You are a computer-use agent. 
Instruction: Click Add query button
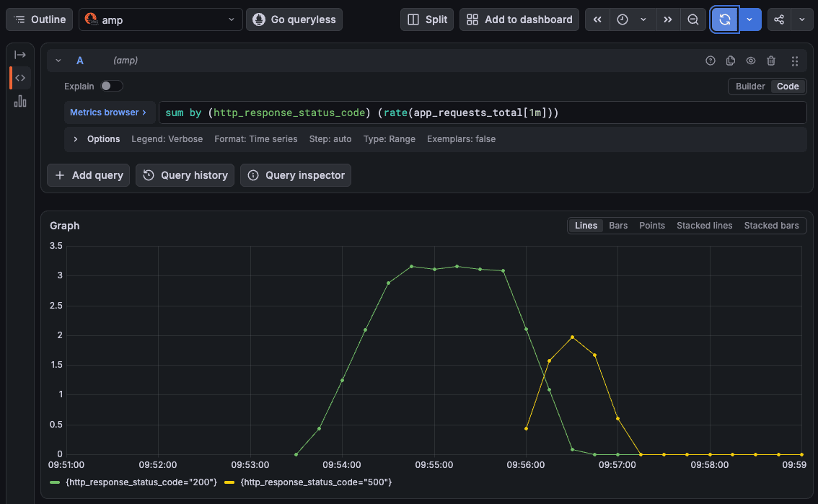click(88, 175)
